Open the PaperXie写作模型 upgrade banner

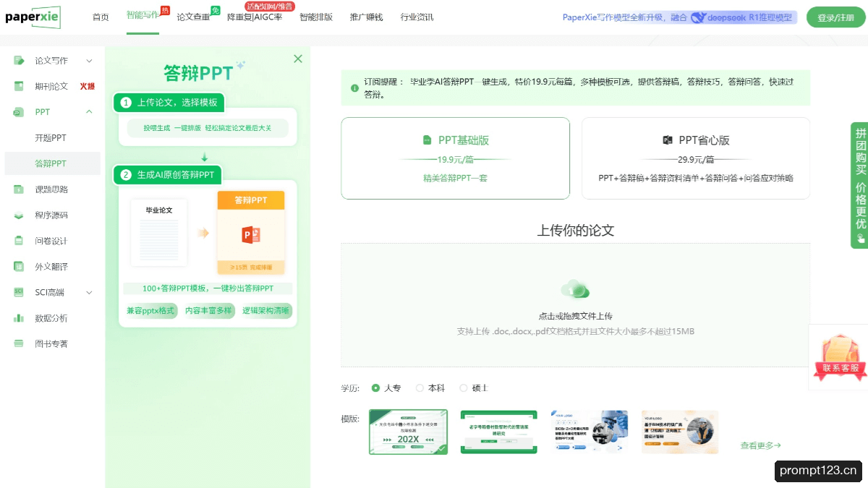point(679,17)
